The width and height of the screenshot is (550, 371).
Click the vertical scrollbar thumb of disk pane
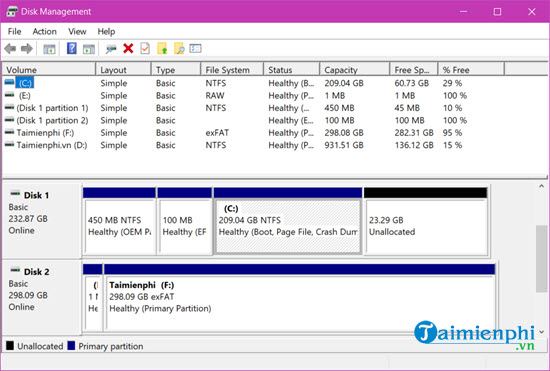542,259
